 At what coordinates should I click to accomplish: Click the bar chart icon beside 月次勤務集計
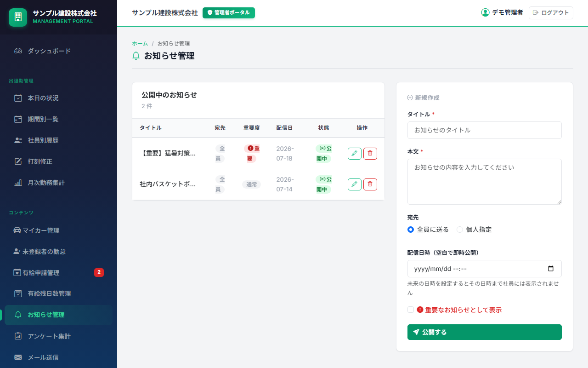coord(18,183)
